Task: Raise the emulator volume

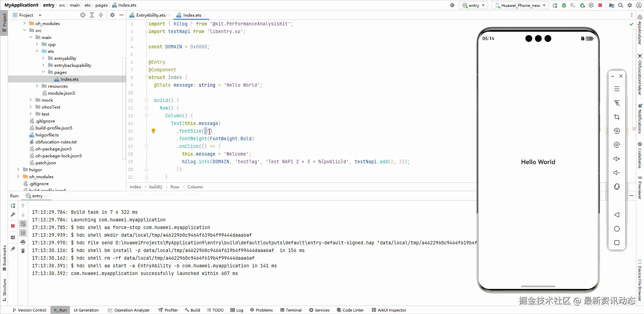Action: tap(617, 159)
